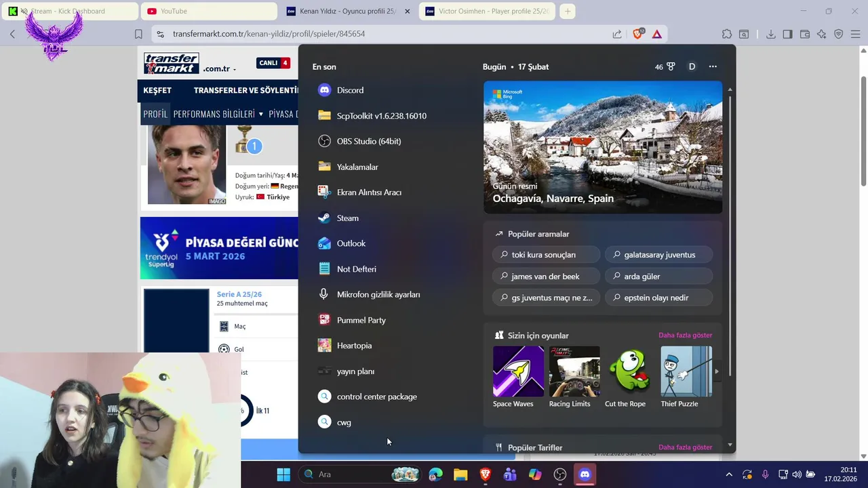The image size is (868, 488).
Task: Switch to the YouTube tab
Action: tap(209, 11)
